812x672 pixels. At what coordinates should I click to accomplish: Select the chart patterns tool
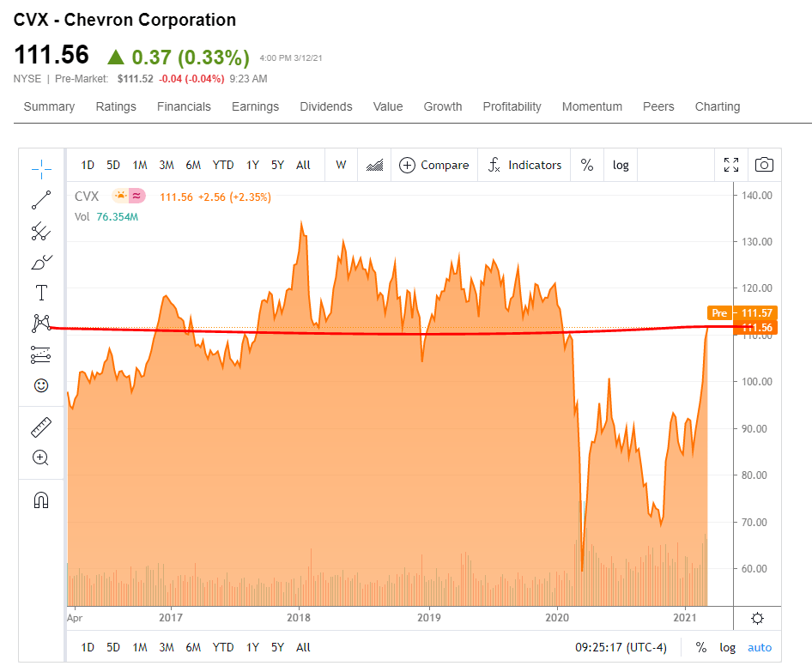click(41, 324)
